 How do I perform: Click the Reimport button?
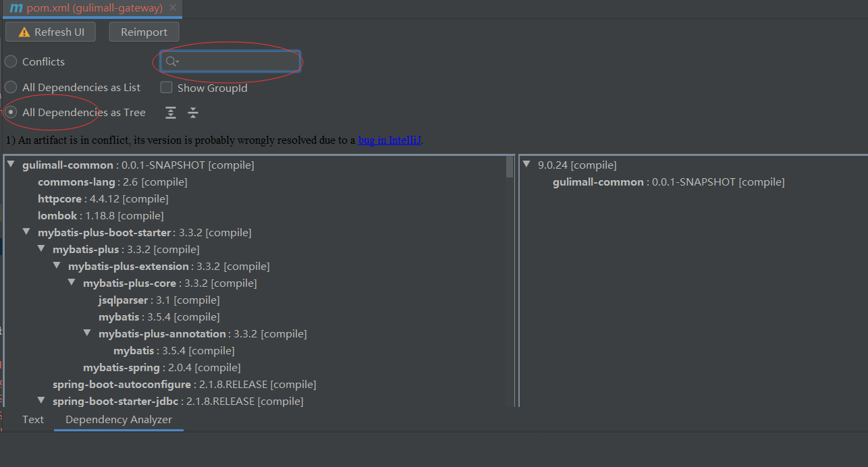coord(144,31)
